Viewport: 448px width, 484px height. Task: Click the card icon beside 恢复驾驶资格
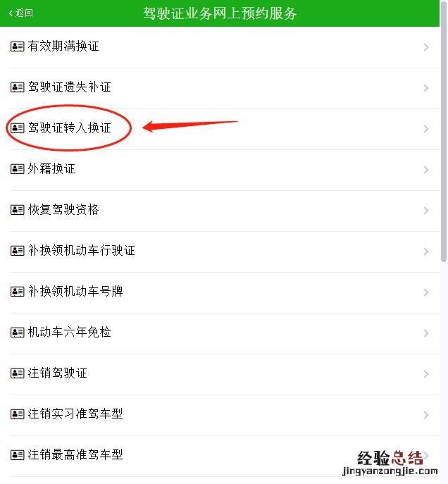coord(18,210)
